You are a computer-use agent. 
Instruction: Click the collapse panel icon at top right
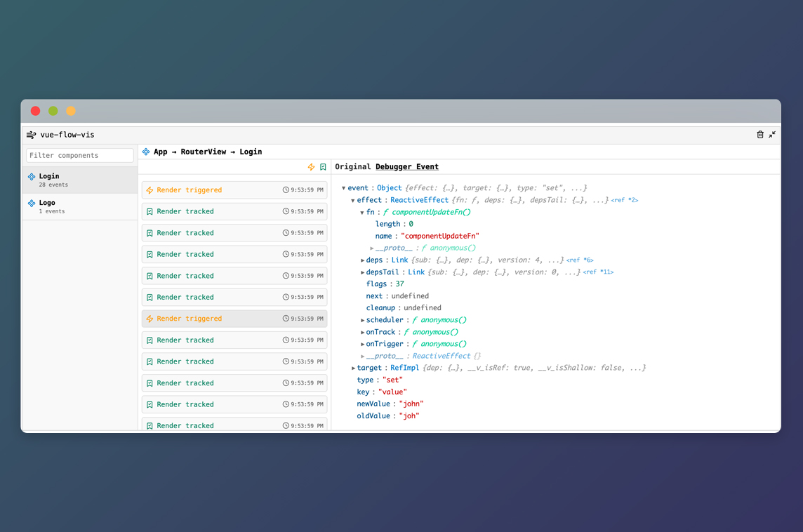click(772, 135)
